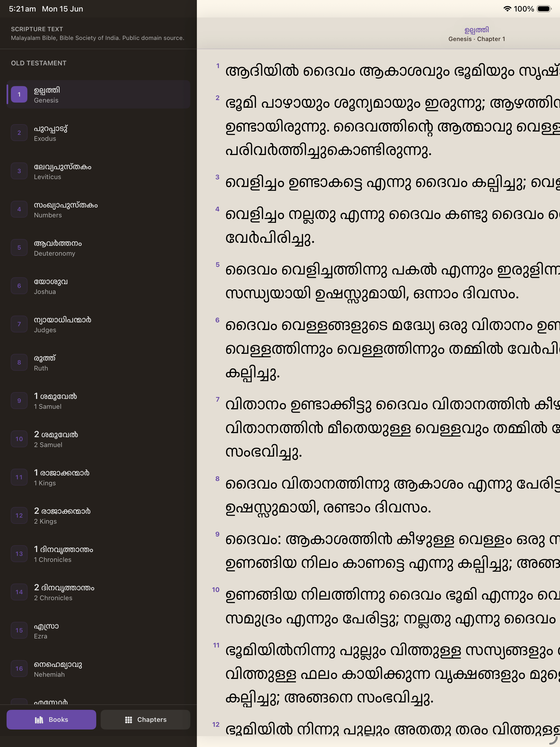
Task: Select the Nehemiah book entry
Action: pyautogui.click(x=98, y=669)
